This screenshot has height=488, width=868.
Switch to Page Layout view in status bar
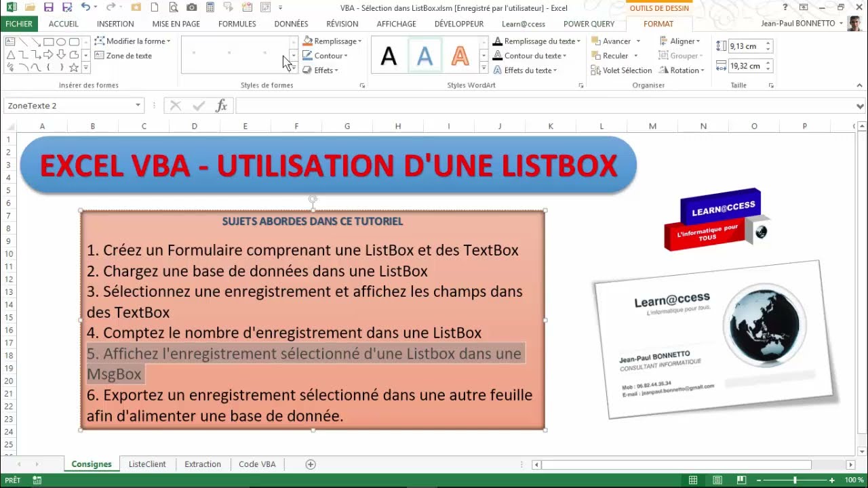(x=717, y=481)
